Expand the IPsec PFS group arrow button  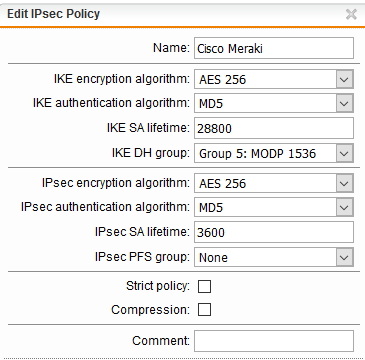[344, 257]
